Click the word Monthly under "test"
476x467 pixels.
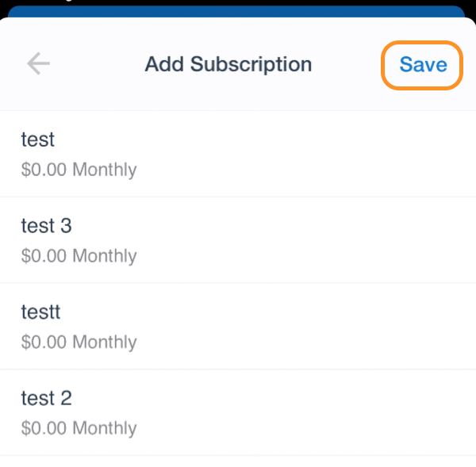pyautogui.click(x=105, y=170)
